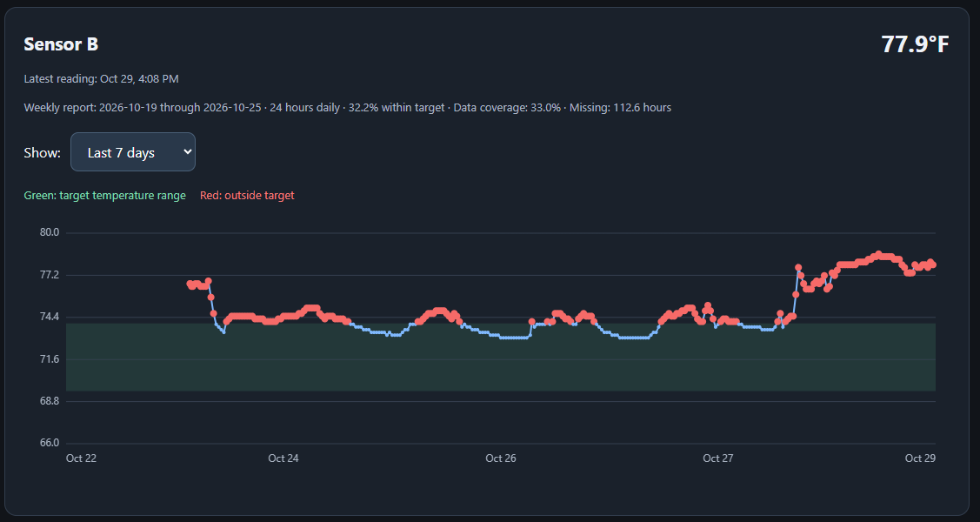Click the Oct 24 x-axis label
The height and width of the screenshot is (522, 980).
coord(283,458)
